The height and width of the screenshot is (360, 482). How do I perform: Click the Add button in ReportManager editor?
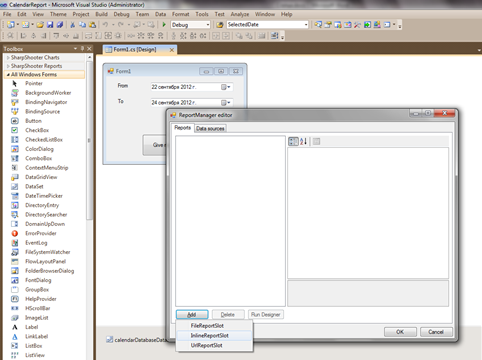(192, 315)
